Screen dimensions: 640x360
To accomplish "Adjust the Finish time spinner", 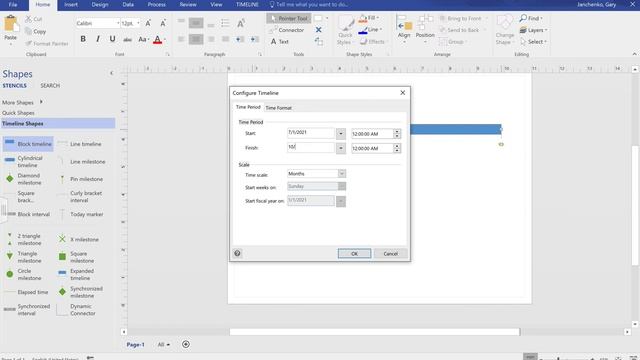I will click(397, 148).
